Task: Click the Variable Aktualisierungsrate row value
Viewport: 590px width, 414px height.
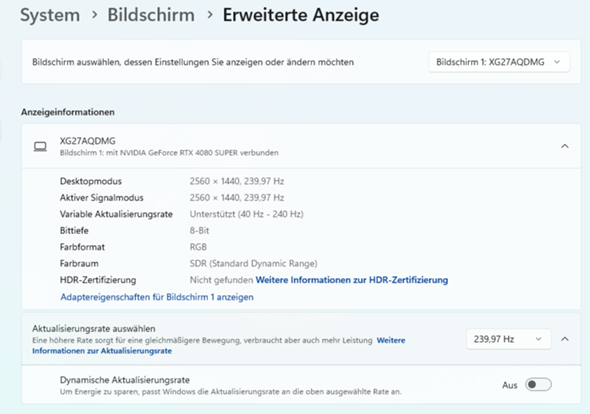Action: [246, 214]
